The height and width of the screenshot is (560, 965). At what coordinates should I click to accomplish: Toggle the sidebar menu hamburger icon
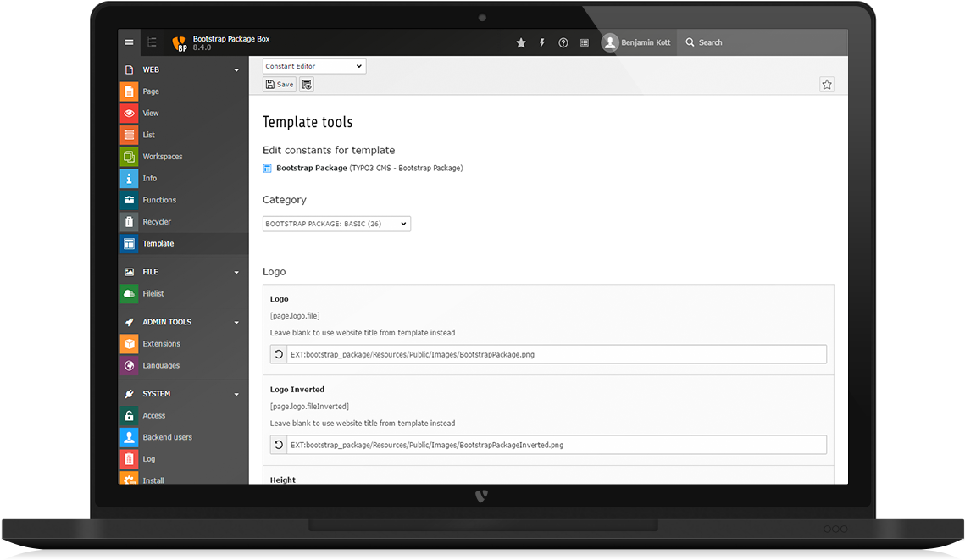(129, 42)
